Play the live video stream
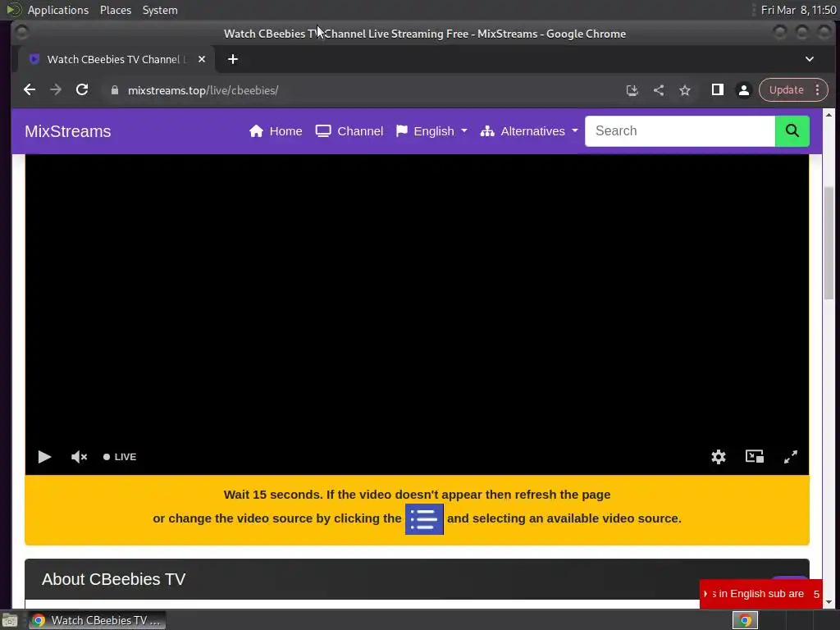Image resolution: width=840 pixels, height=630 pixels. (x=44, y=457)
